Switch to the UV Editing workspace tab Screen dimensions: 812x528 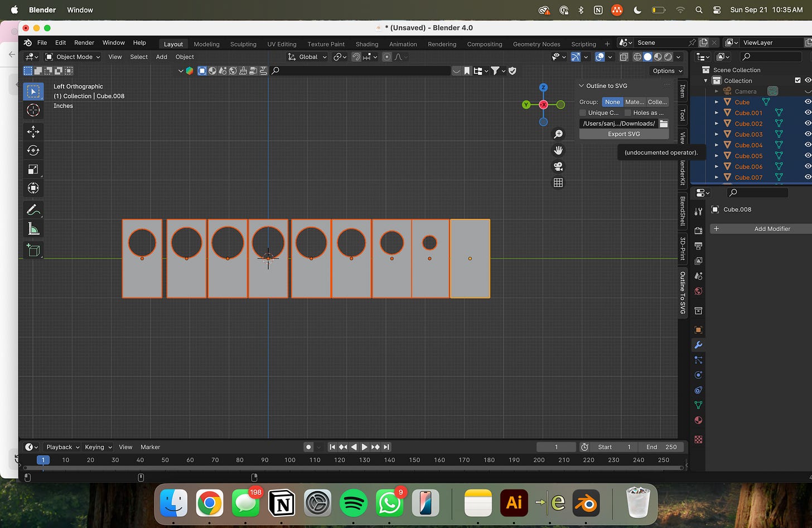coord(282,44)
